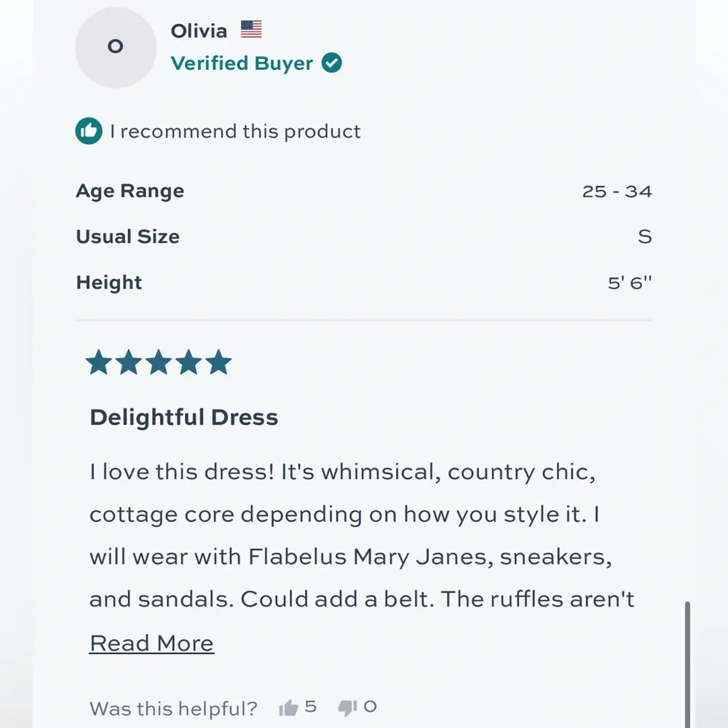728x728 pixels.
Task: Click the Age Range value 25 - 34
Action: (617, 191)
